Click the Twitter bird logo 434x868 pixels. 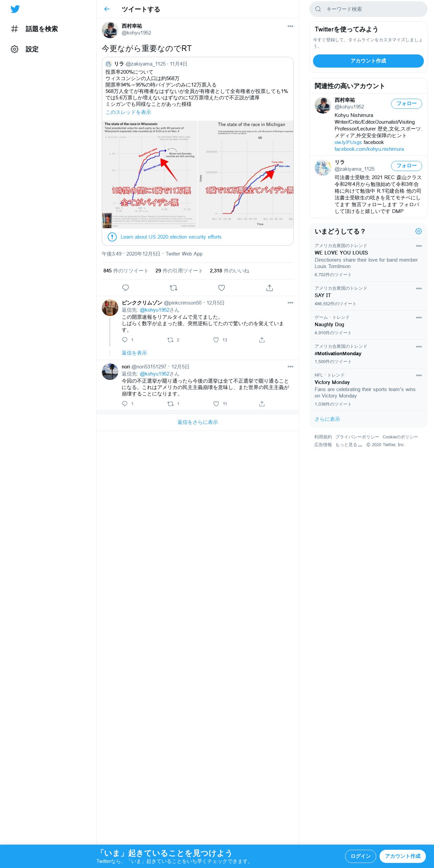pyautogui.click(x=15, y=9)
